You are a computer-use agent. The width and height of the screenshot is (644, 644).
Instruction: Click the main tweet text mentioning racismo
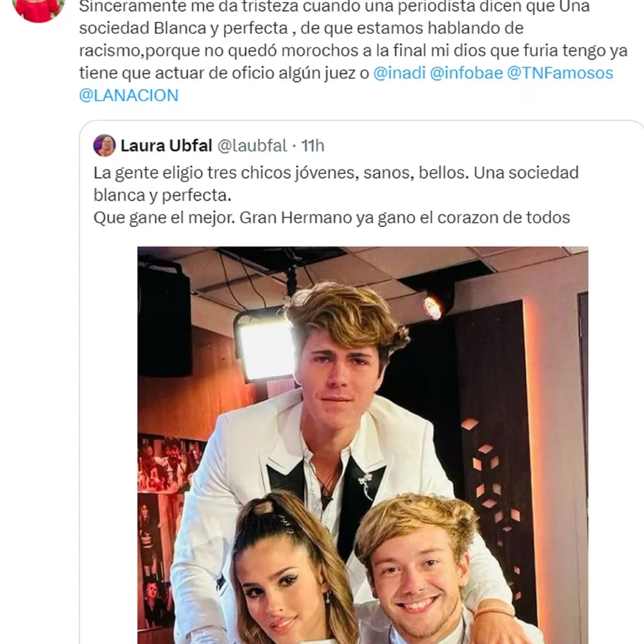(x=215, y=51)
